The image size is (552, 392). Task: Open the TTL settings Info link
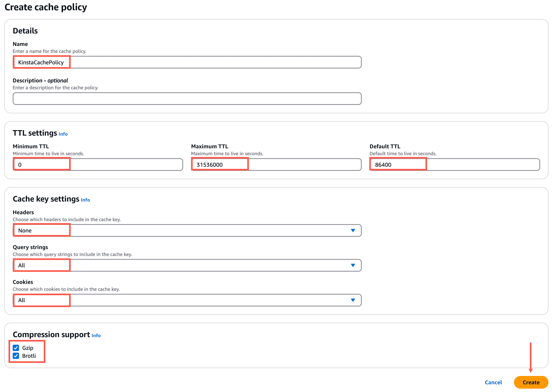click(x=63, y=134)
